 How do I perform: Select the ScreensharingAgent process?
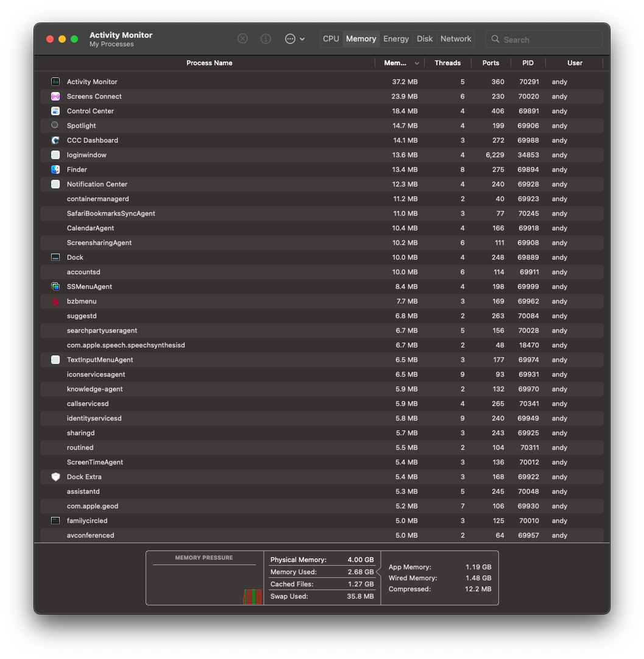tap(322, 243)
